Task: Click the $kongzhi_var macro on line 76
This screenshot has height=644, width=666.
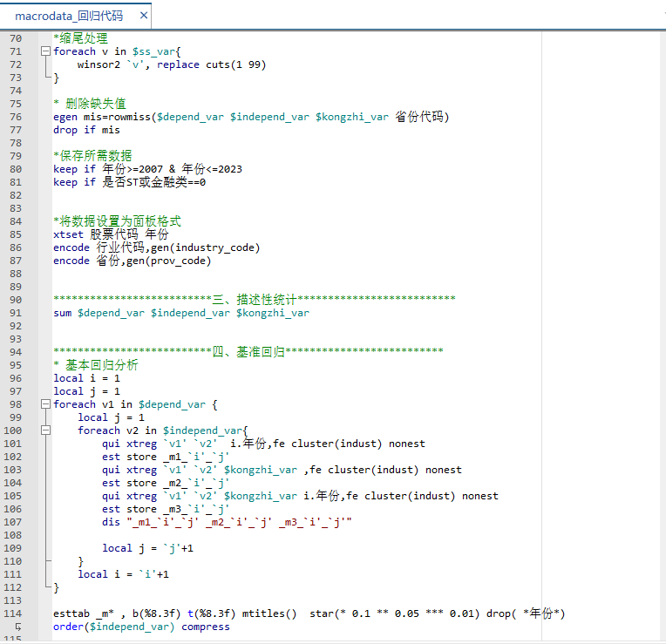Action: (x=352, y=117)
